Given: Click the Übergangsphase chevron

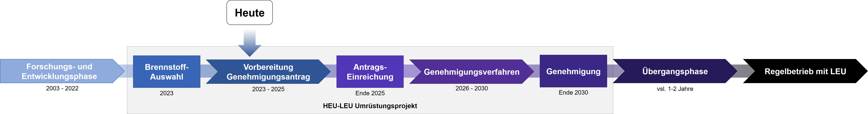Looking at the screenshot, I should (675, 71).
